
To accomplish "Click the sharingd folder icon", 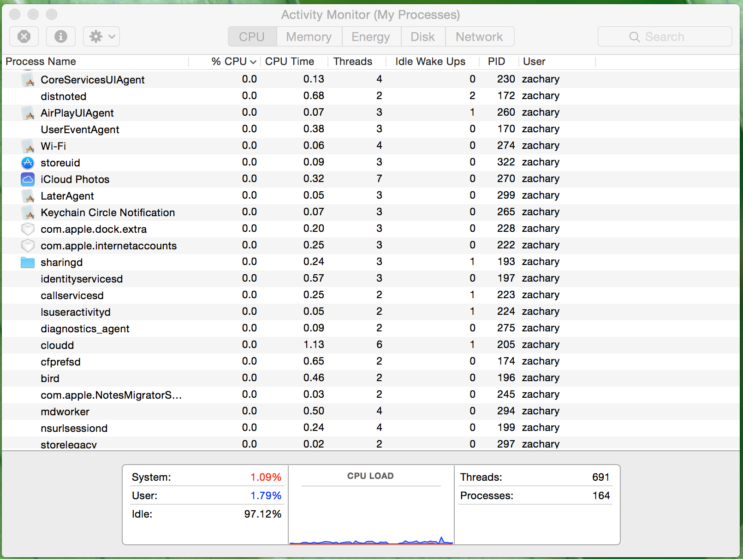I will click(28, 262).
